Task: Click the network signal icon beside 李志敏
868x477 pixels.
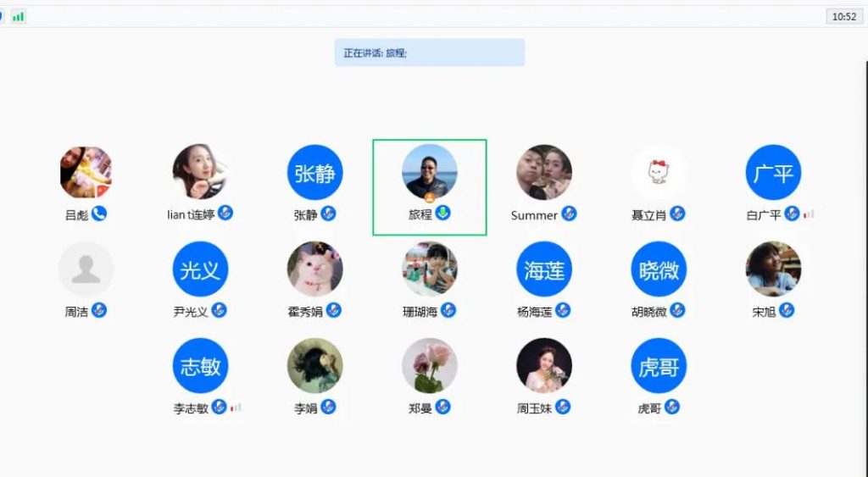Action: tap(236, 408)
